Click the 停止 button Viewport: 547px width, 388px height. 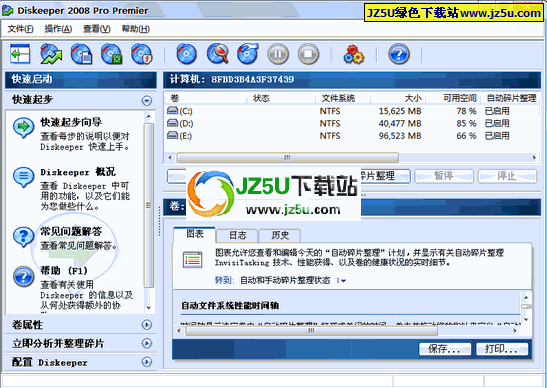pyautogui.click(x=507, y=176)
